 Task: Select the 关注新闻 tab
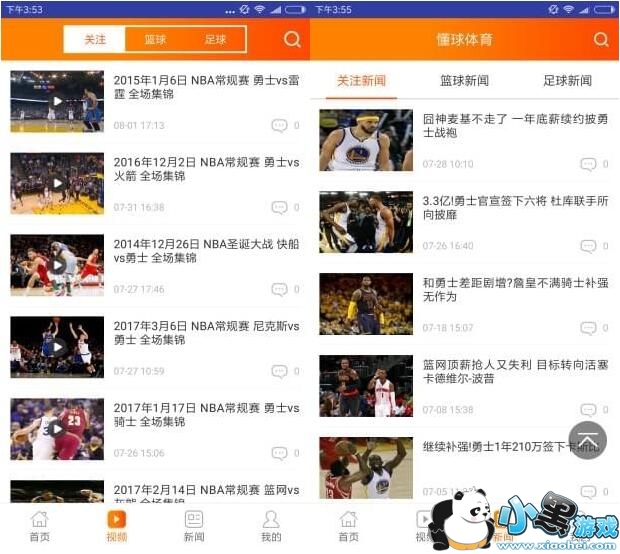coord(361,81)
